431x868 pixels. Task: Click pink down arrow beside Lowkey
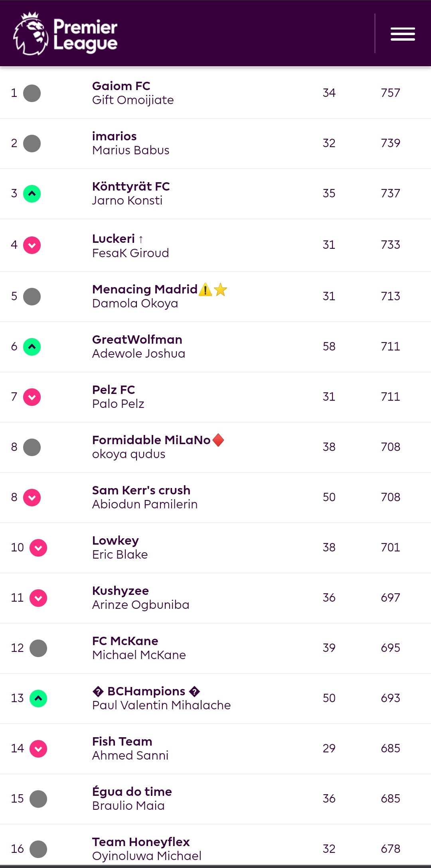[38, 548]
